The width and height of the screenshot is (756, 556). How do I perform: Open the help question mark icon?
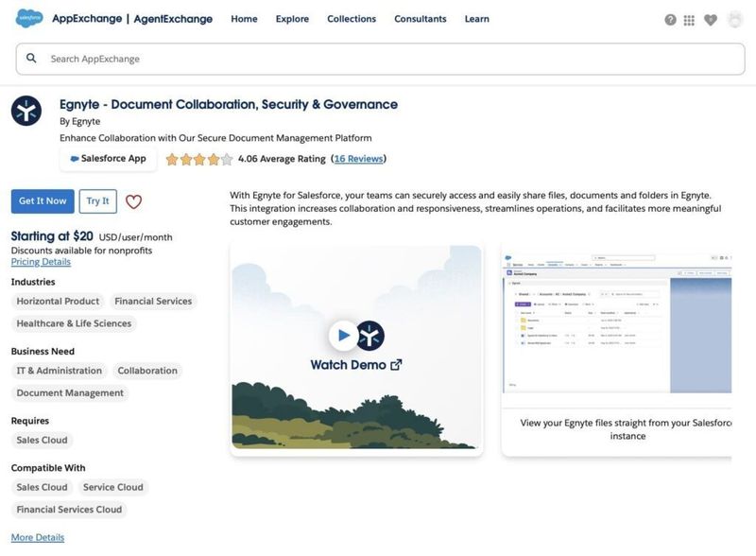[670, 20]
